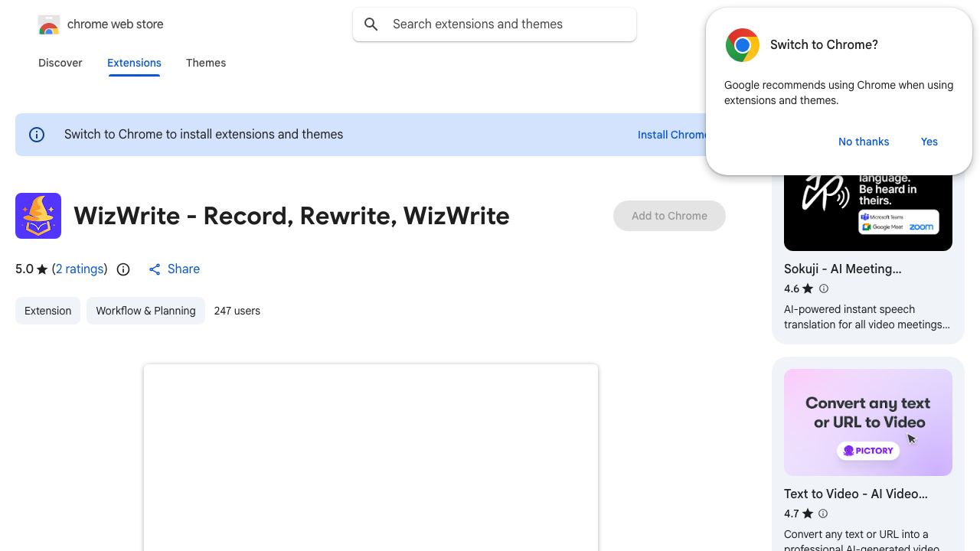Screen dimensions: 980x551
Task: Open the Text to Video Pictory thumbnail
Action: tap(868, 422)
